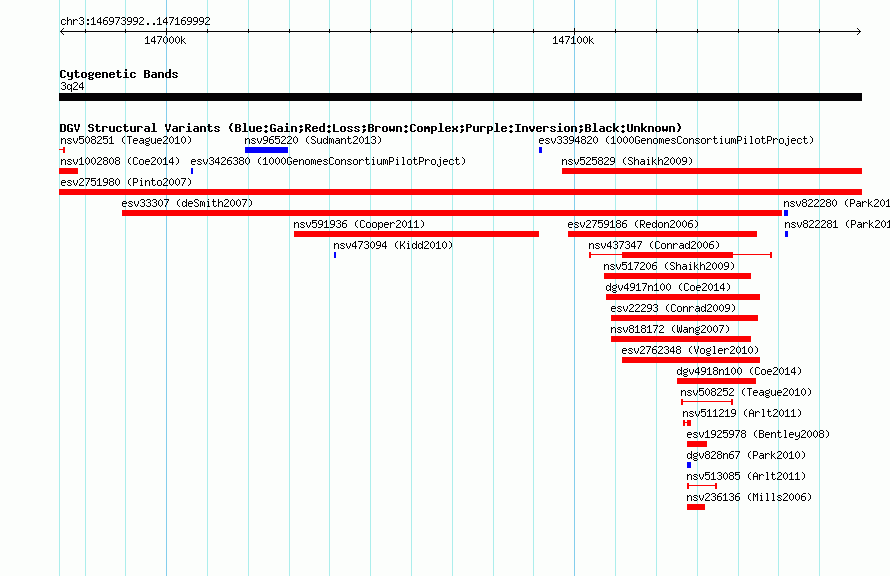The width and height of the screenshot is (890, 576).
Task: Click the small blue esv3394820 marker
Action: (540, 150)
